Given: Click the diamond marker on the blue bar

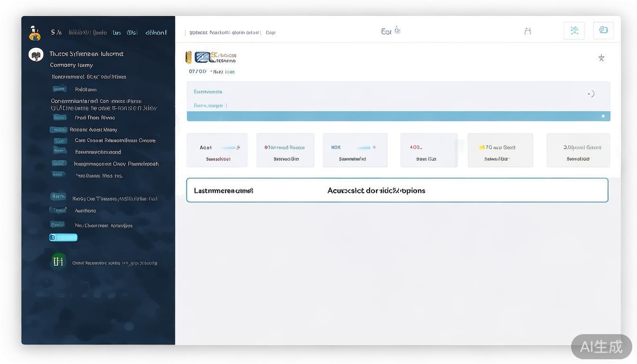Looking at the screenshot, I should [x=603, y=116].
